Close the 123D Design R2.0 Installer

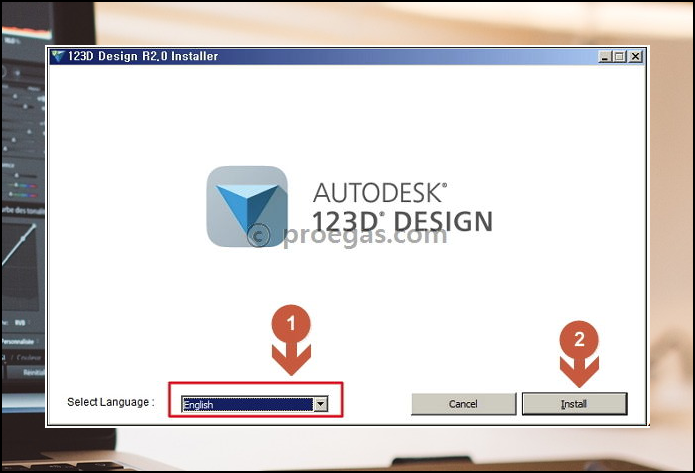point(636,56)
